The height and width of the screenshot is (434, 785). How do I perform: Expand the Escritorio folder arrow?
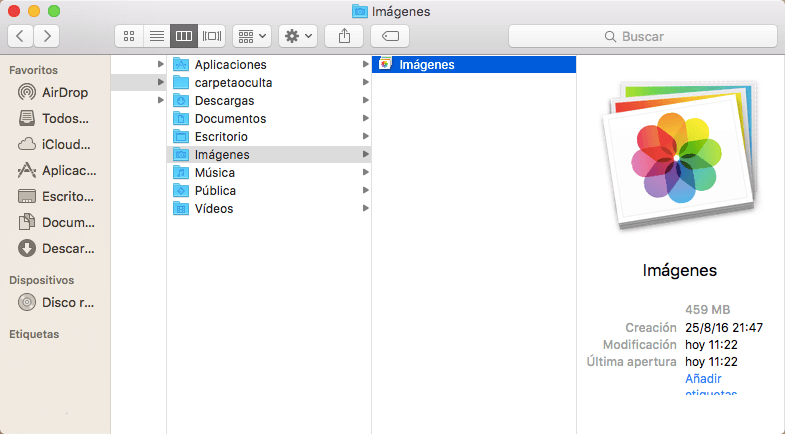click(x=365, y=136)
